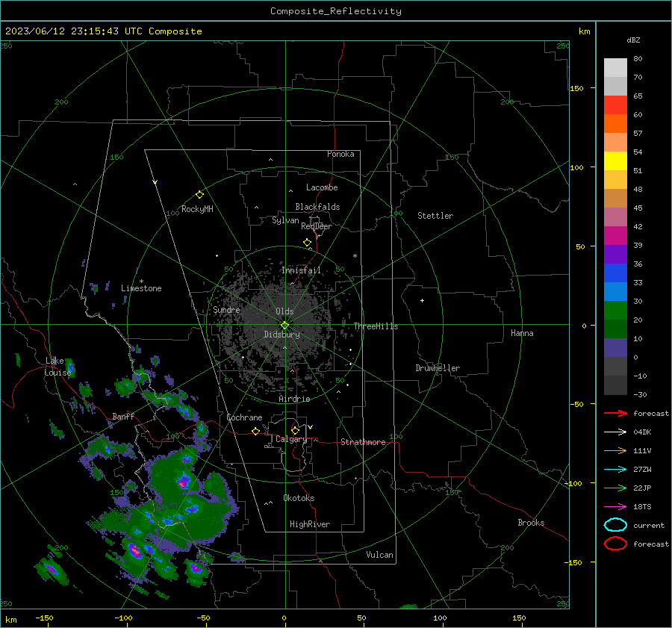672x628 pixels.
Task: Click the RedDeer city label
Action: pos(317,226)
